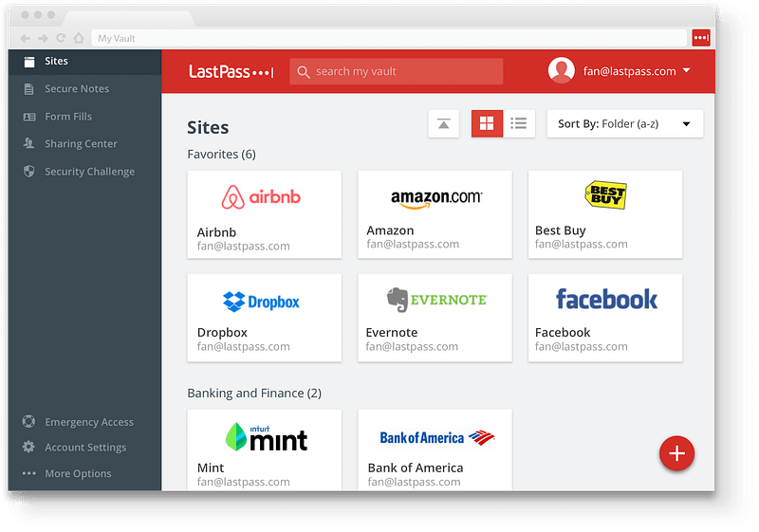The width and height of the screenshot is (759, 532).
Task: Click the search my vault field
Action: coord(396,71)
